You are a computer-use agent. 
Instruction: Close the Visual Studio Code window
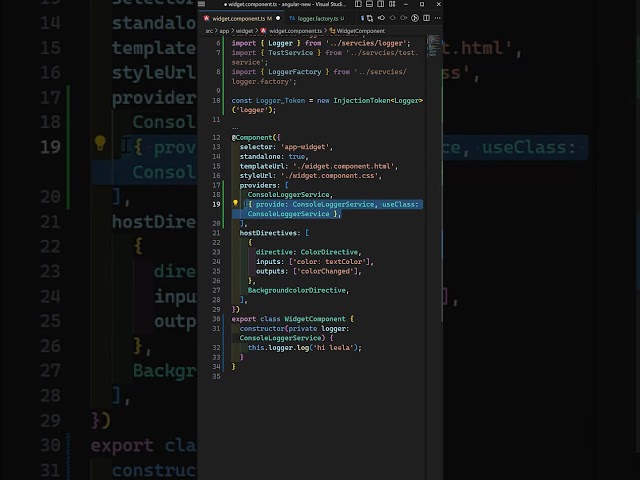(438, 4)
